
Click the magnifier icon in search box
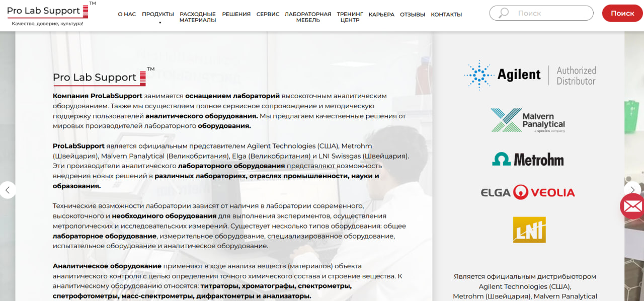tap(504, 13)
